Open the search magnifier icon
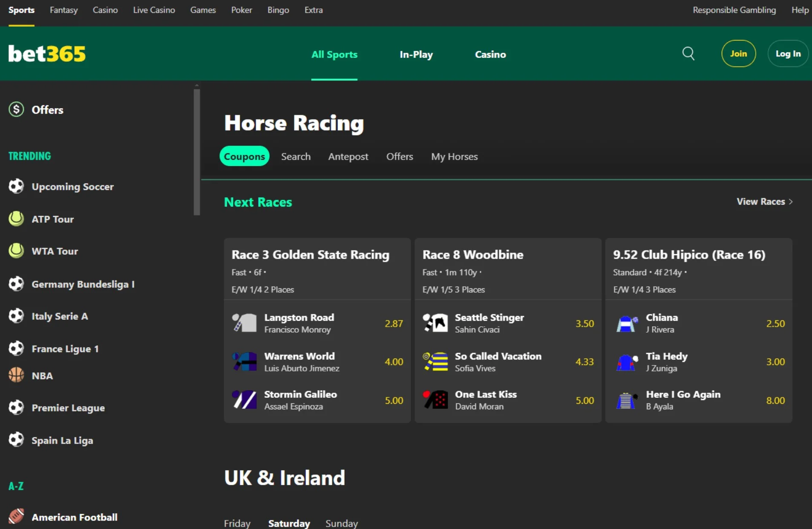The height and width of the screenshot is (529, 812). (688, 54)
